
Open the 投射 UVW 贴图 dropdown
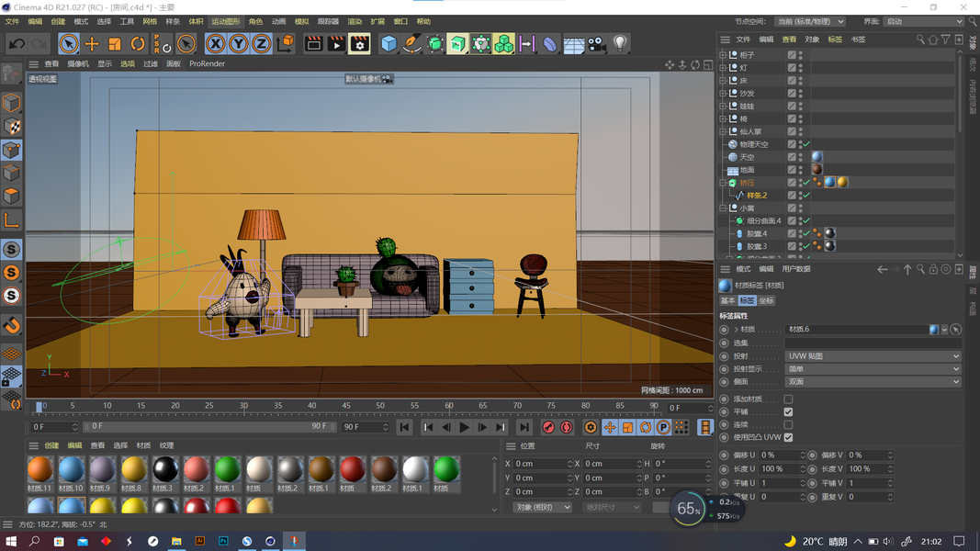coord(873,356)
